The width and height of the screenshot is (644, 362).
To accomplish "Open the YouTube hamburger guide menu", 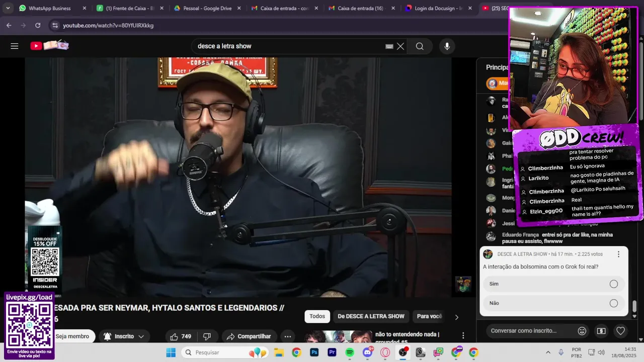I will click(x=15, y=46).
